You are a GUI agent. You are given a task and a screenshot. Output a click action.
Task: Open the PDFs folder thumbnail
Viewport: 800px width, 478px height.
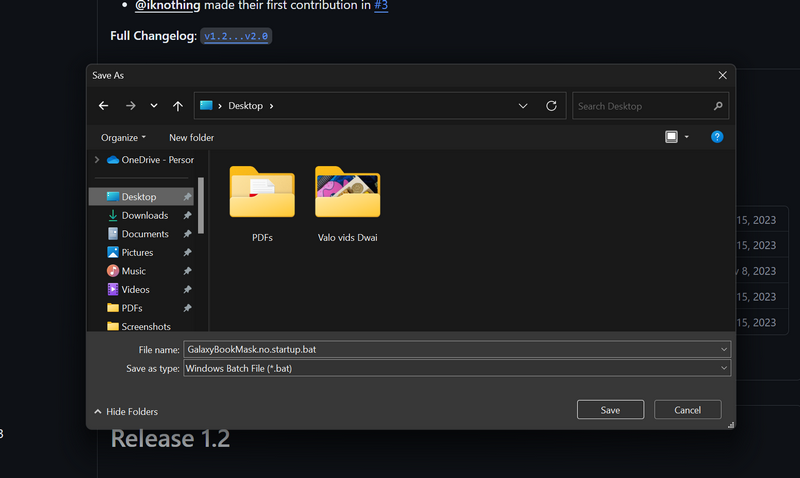(262, 192)
